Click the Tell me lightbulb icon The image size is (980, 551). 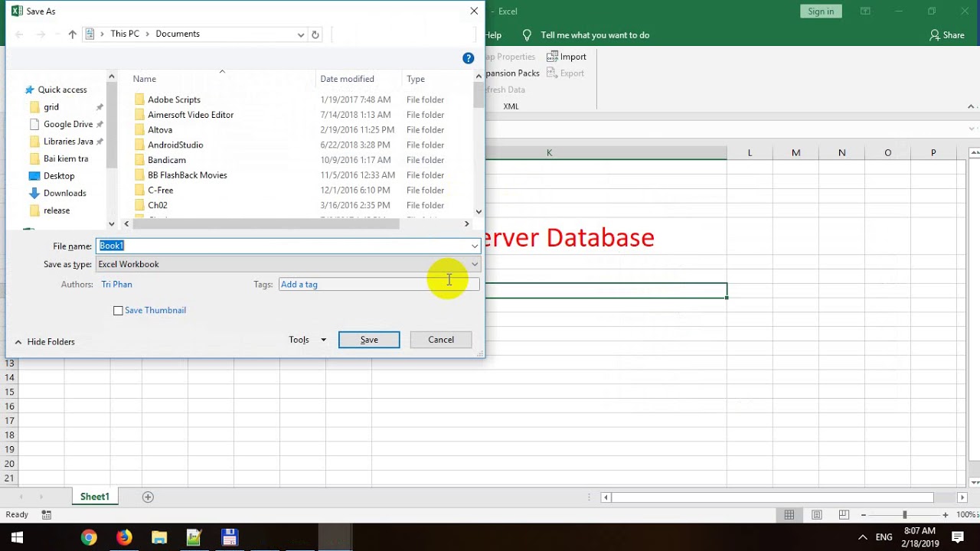[x=527, y=35]
